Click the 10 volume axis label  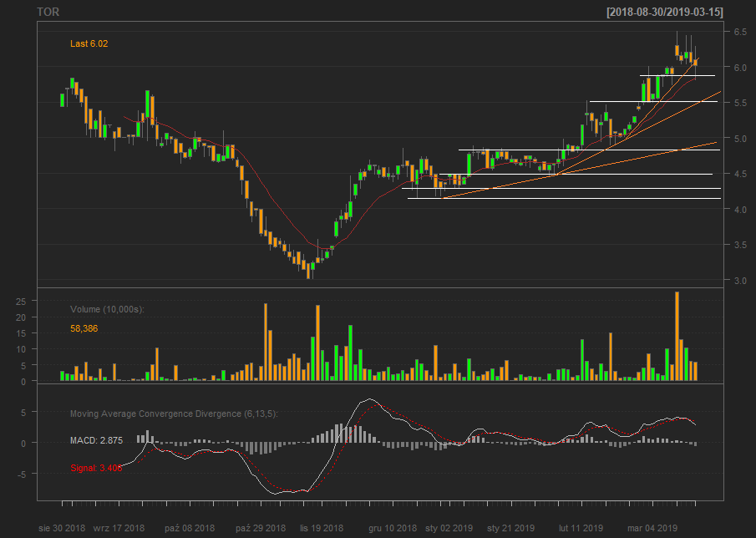(x=20, y=349)
